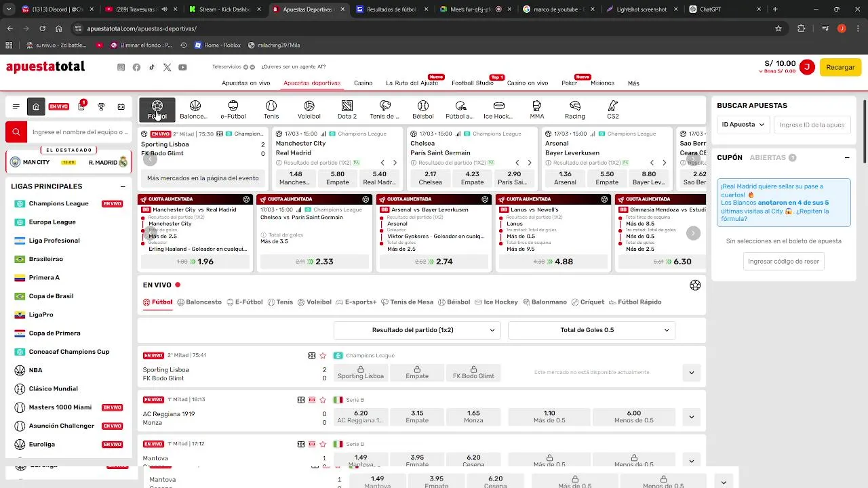Switch to the ABIERTAS coupon tab
This screenshot has height=488, width=868.
point(772,157)
